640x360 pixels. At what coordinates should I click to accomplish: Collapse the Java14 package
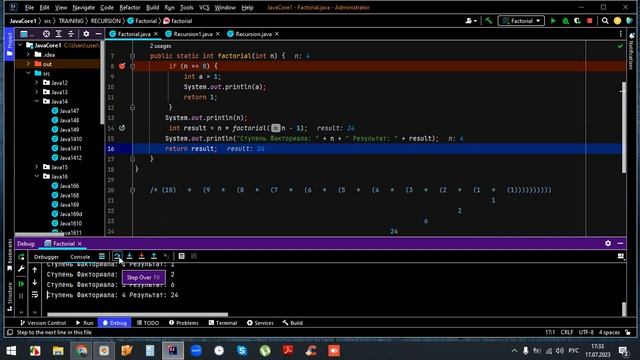(x=36, y=101)
